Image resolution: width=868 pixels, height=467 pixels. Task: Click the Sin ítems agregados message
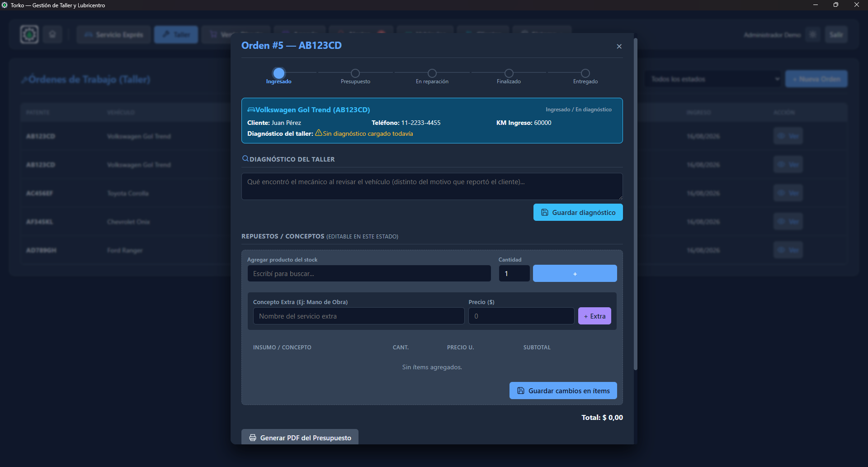click(x=432, y=367)
